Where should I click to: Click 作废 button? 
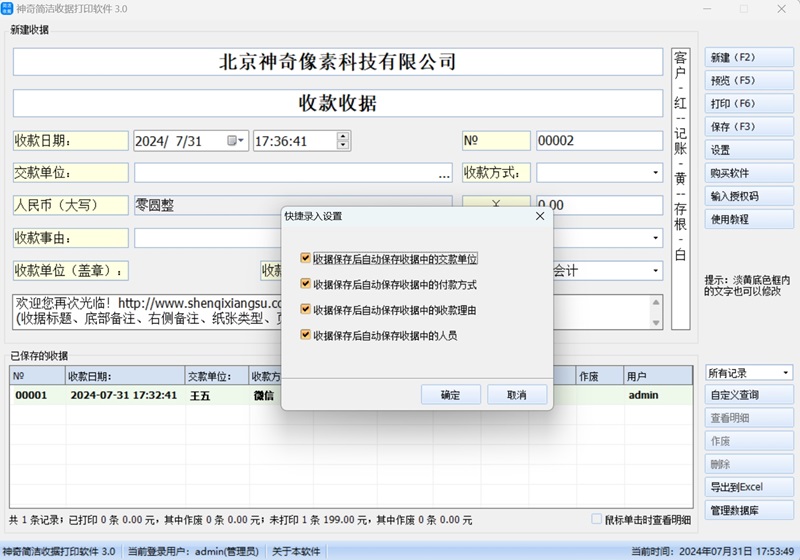point(749,441)
